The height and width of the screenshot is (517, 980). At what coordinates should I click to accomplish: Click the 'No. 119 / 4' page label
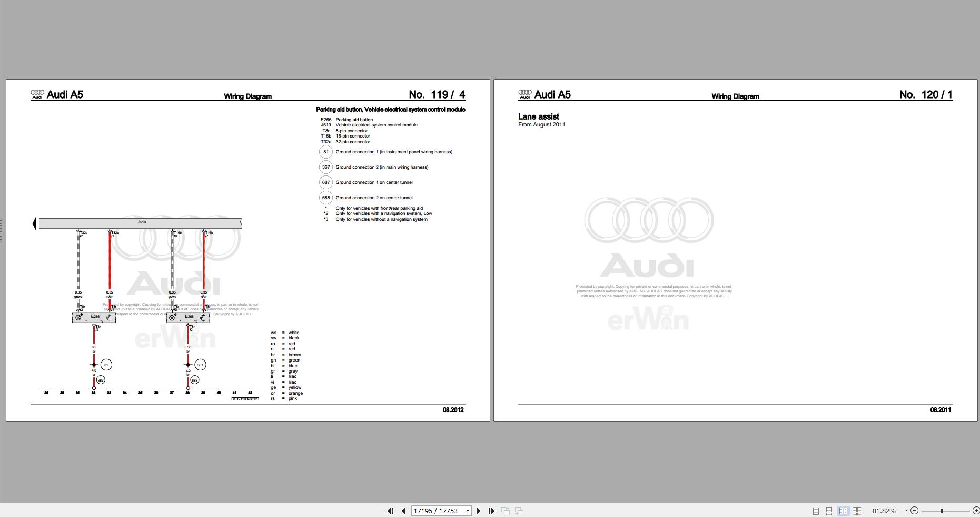(x=437, y=95)
